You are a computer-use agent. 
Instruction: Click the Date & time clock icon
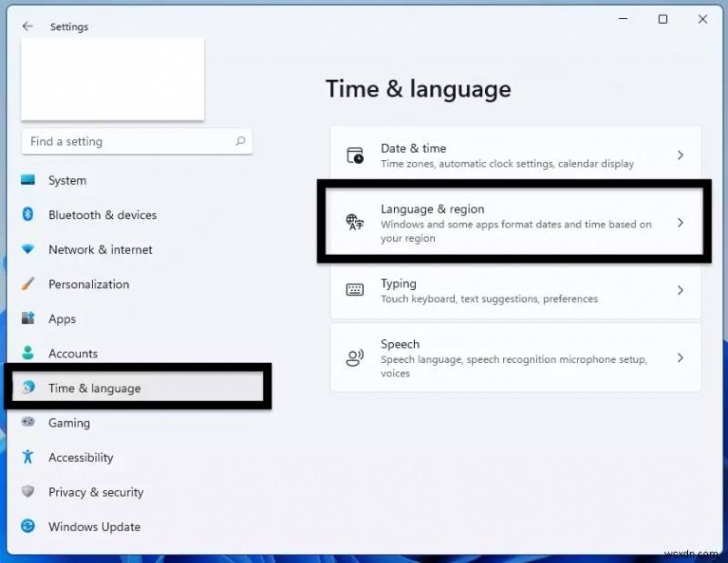356,156
